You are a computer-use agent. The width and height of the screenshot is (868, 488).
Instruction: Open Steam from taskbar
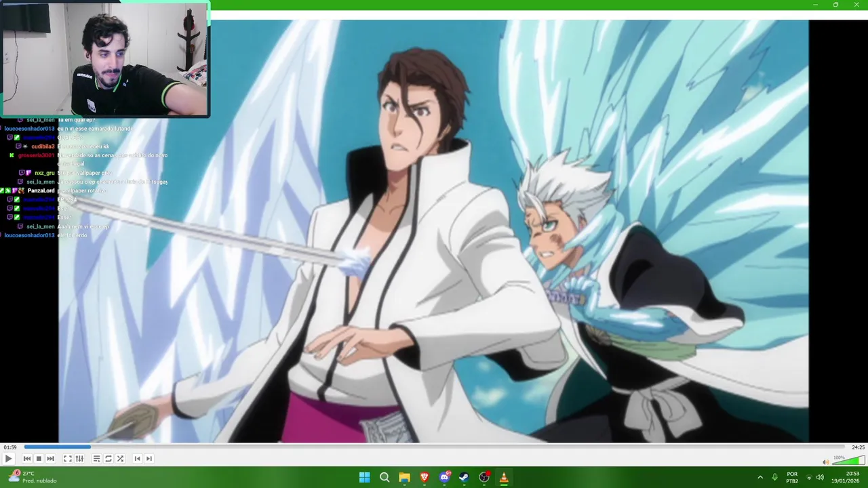click(x=464, y=477)
